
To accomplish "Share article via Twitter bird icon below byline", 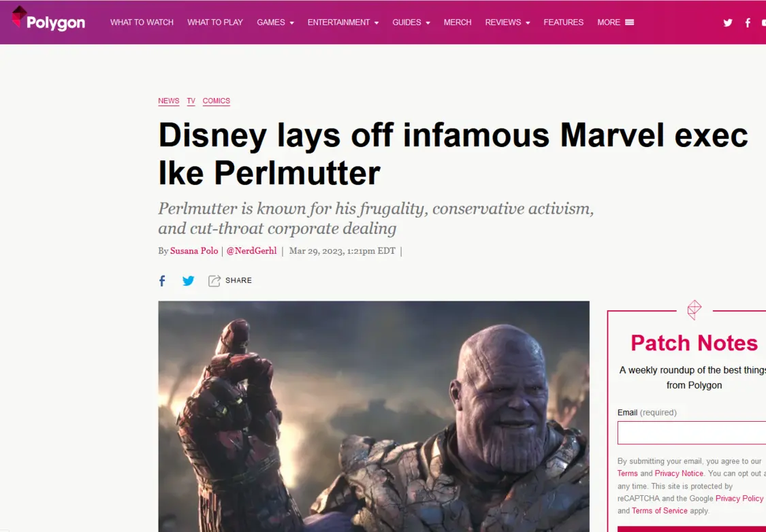I will [188, 281].
